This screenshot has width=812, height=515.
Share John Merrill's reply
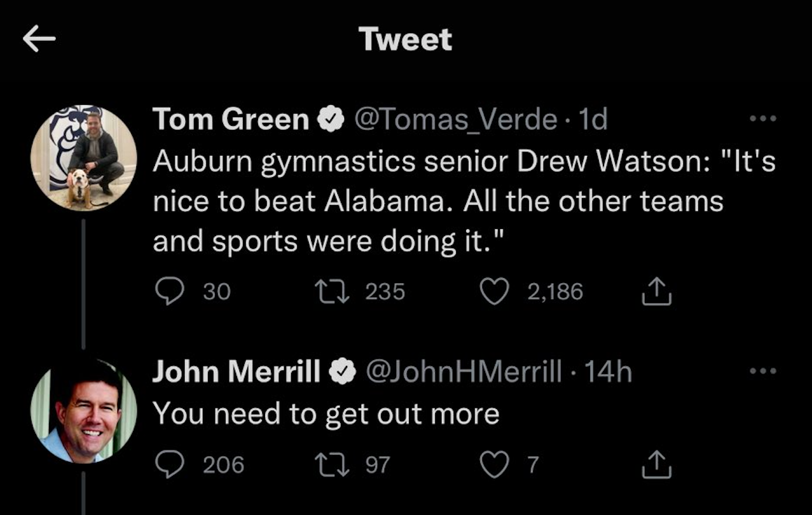click(656, 465)
